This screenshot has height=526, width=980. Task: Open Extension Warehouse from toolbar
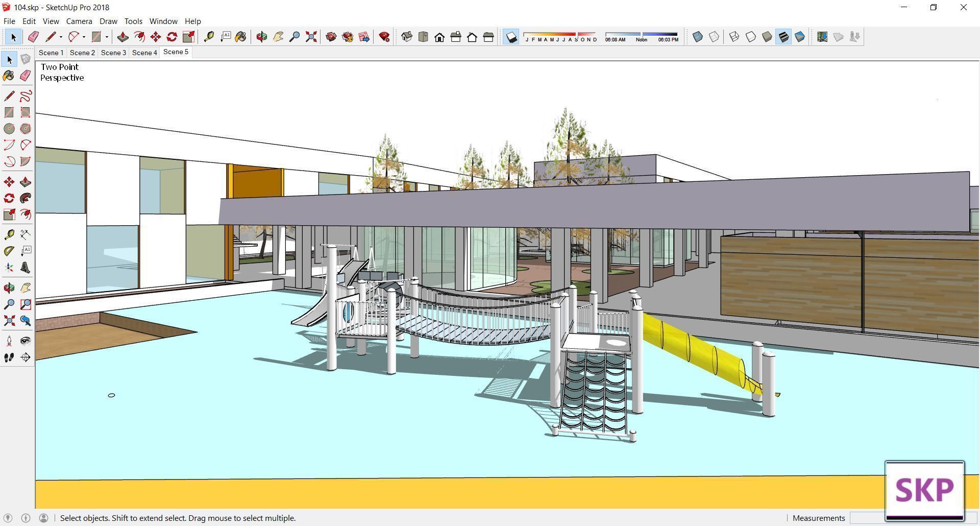(348, 37)
